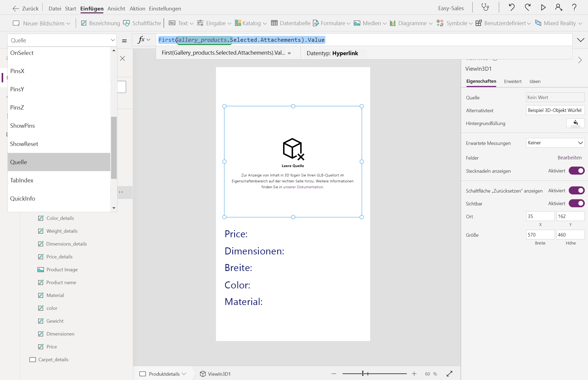Click the Undo arrow icon

[x=511, y=7]
